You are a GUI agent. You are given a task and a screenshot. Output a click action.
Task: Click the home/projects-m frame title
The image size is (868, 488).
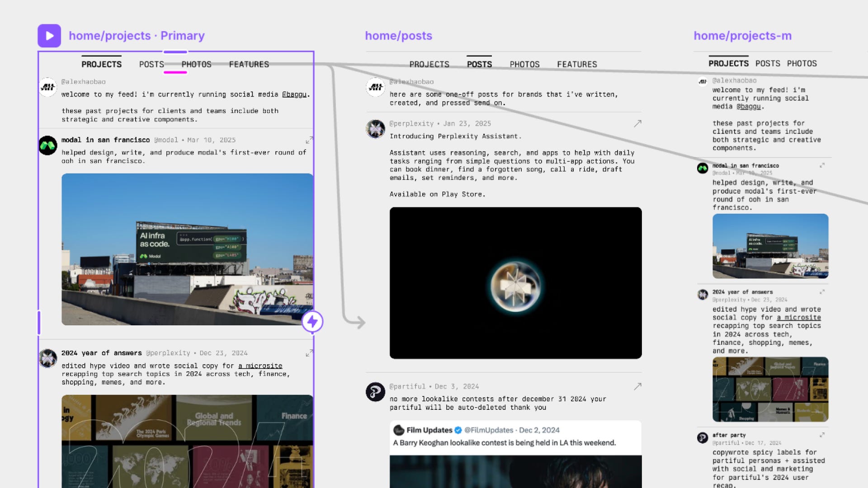tap(743, 36)
